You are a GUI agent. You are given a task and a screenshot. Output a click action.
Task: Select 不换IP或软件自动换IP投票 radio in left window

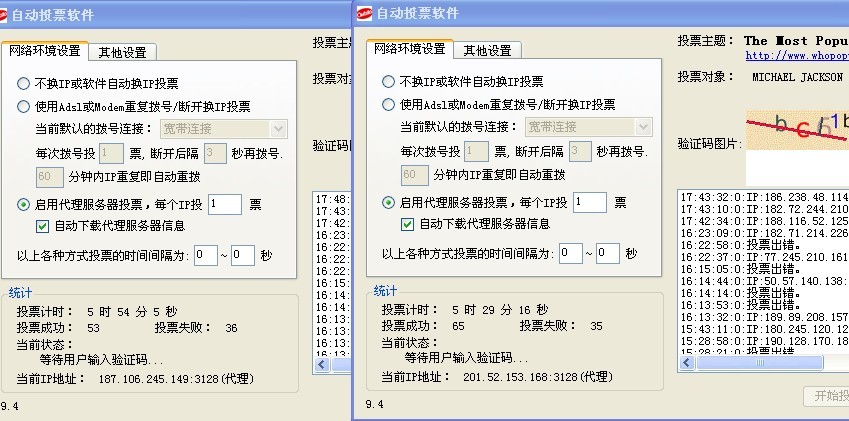23,83
